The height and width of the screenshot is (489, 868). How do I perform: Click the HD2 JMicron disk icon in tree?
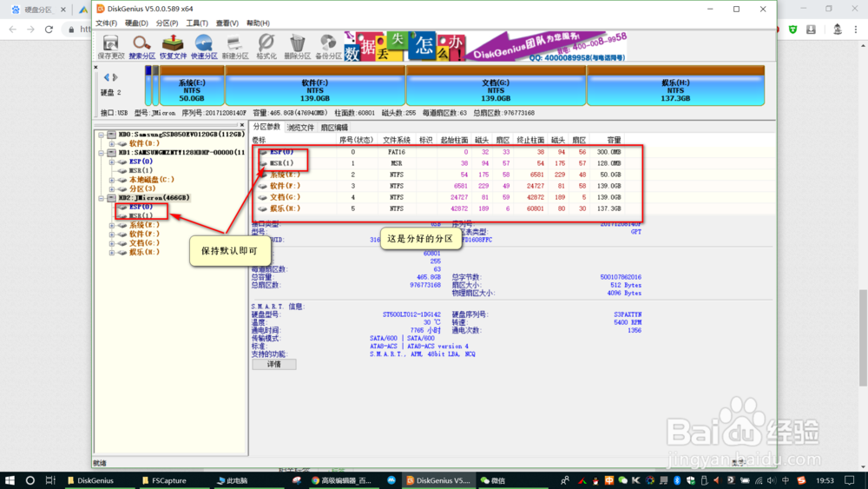click(112, 198)
